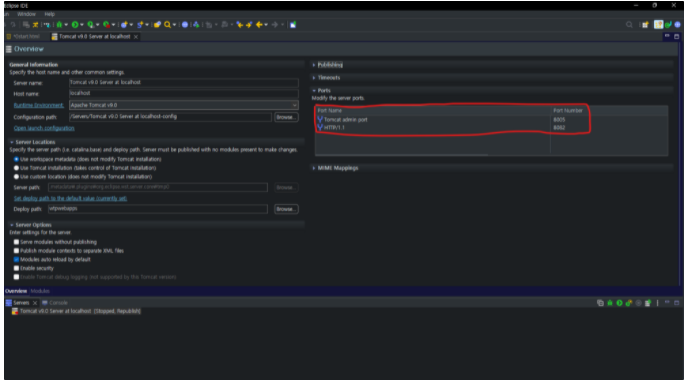Collapse the Ports section
This screenshot has height=380, width=684.
[x=314, y=90]
